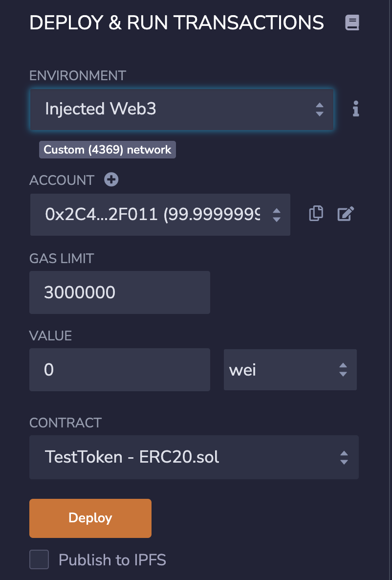The image size is (392, 580).
Task: Click the ACCOUNT label text
Action: (62, 180)
